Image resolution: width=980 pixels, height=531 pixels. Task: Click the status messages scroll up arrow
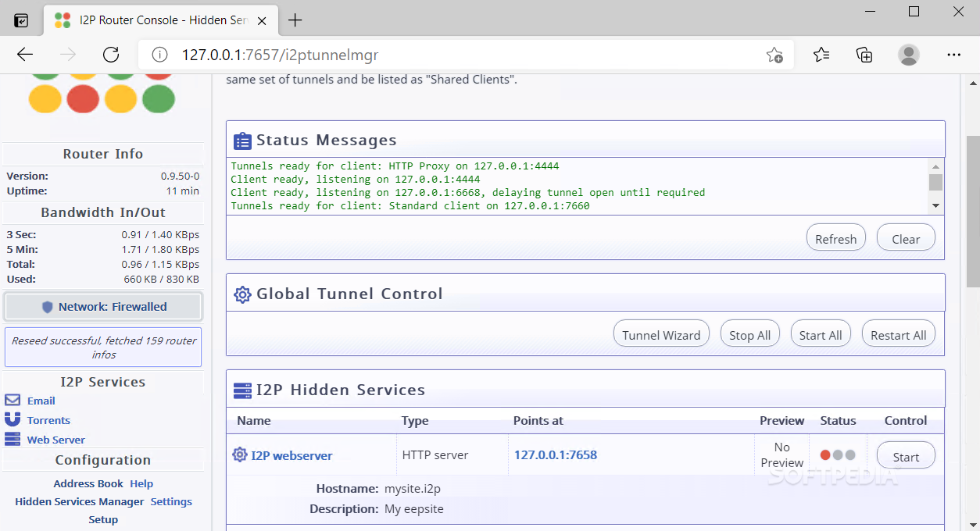click(x=935, y=166)
